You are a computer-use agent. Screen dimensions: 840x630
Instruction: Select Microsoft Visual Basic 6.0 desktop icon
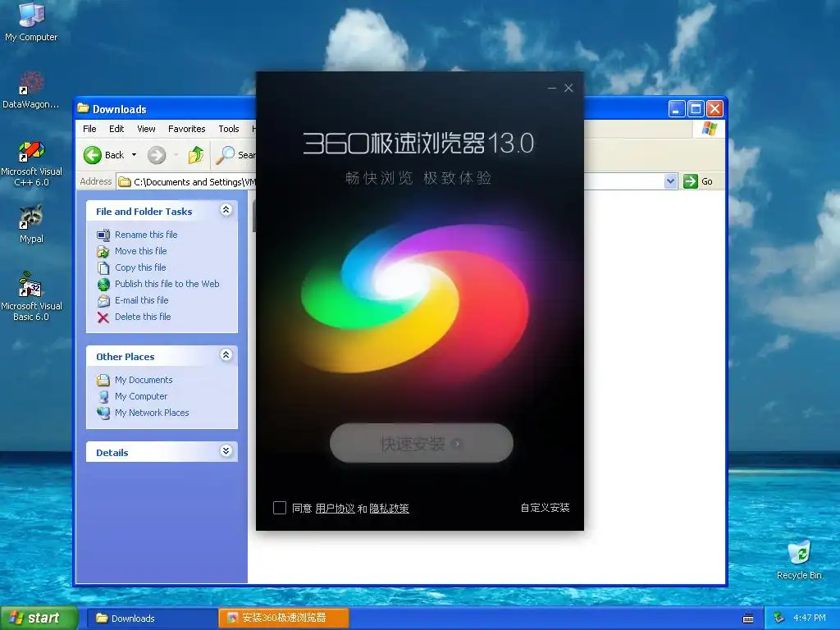pyautogui.click(x=31, y=297)
